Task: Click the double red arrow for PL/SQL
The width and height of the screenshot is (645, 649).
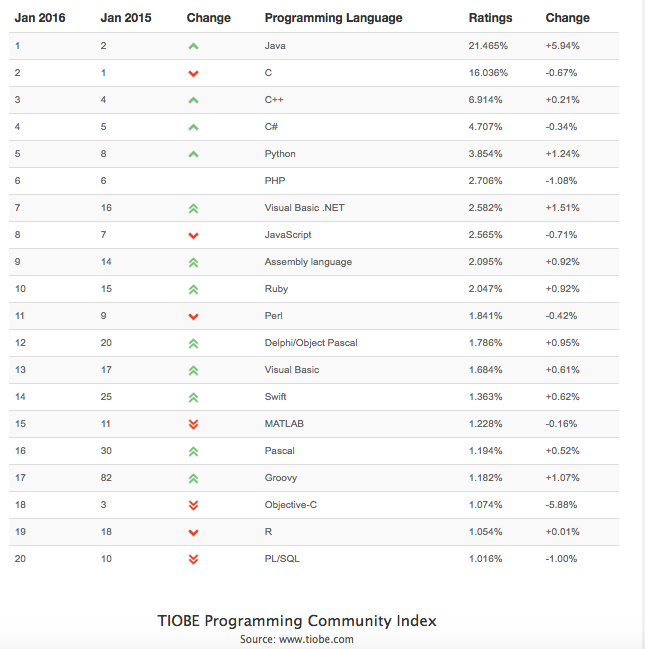Action: 193,560
